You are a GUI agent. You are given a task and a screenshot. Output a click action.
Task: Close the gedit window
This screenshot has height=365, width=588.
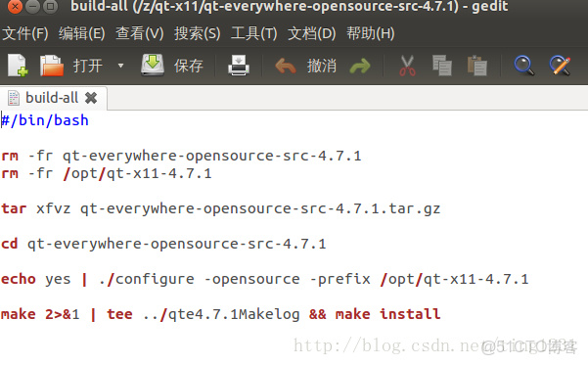[x=15, y=6]
